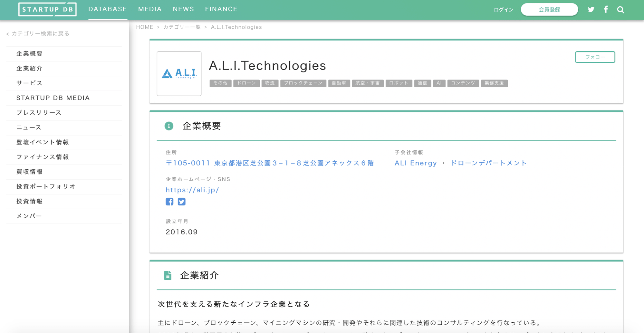
Task: Select STARTUP DB MEDIA in the sidebar
Action: tap(64, 98)
